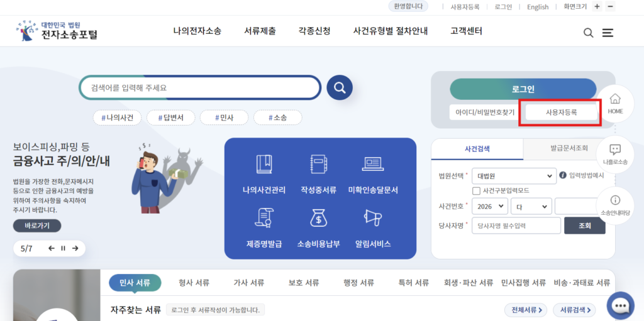644x321 pixels.
Task: Open 고객센터 menu
Action: pos(466,31)
